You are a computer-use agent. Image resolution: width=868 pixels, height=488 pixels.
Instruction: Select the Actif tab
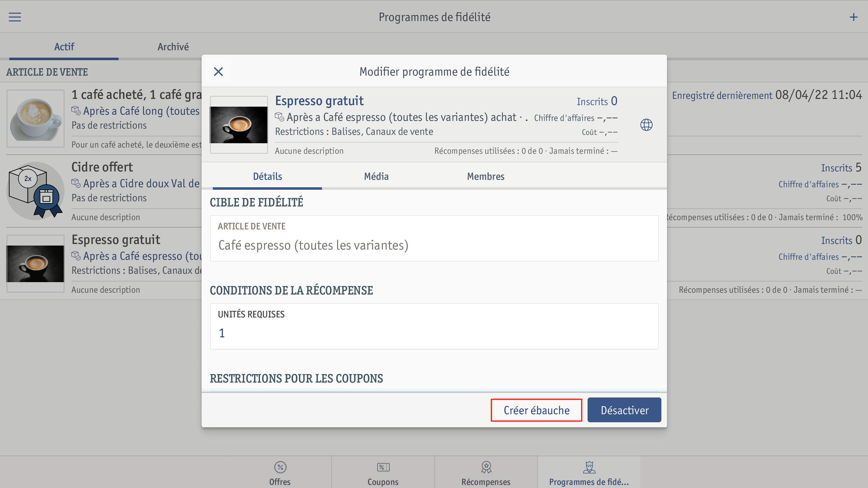(64, 47)
